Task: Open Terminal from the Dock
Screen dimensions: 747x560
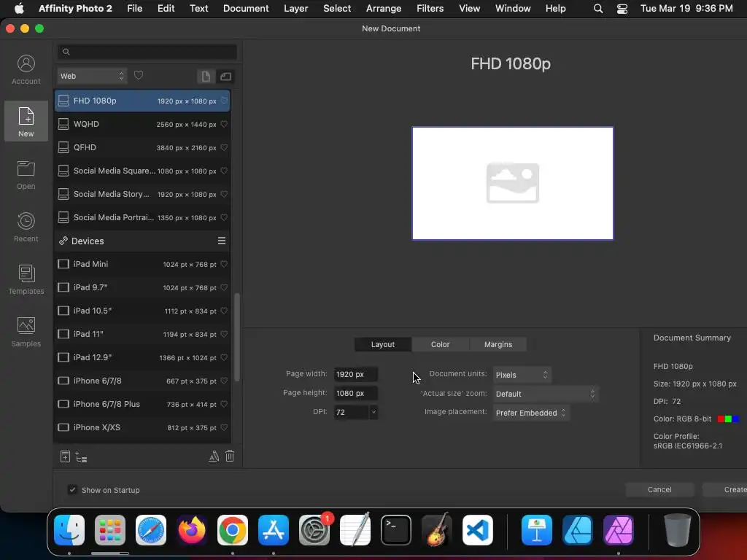Action: [396, 530]
